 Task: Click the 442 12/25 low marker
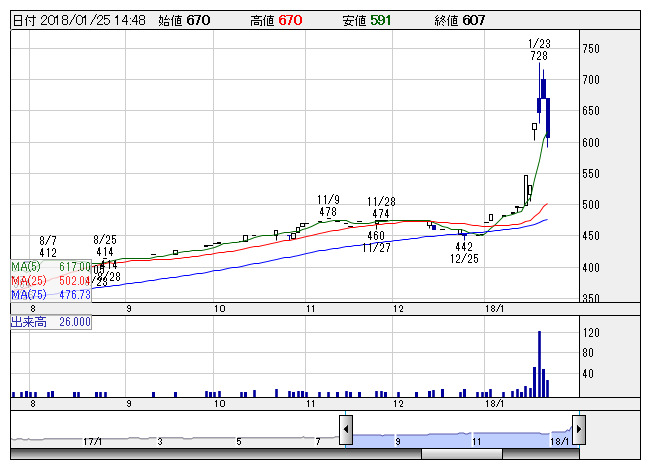[463, 252]
